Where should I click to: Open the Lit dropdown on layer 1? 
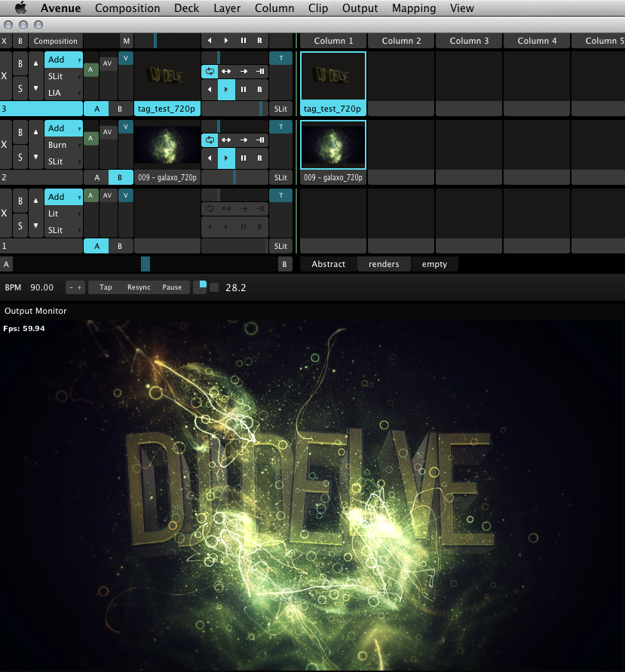pyautogui.click(x=63, y=213)
